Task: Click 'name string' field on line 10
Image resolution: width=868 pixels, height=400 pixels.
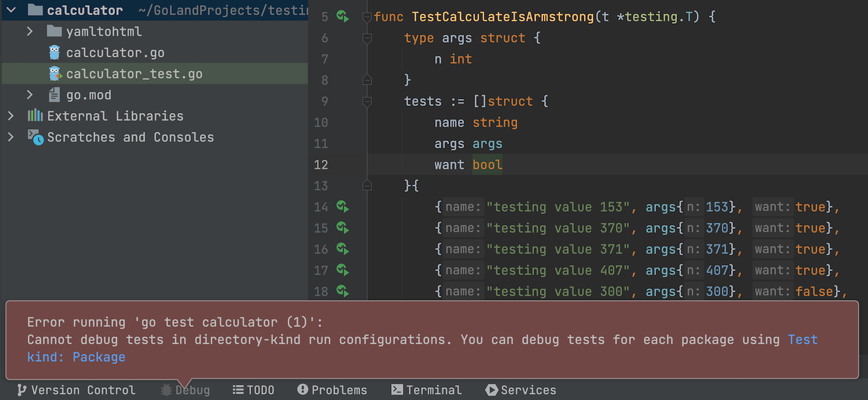Action: (476, 122)
